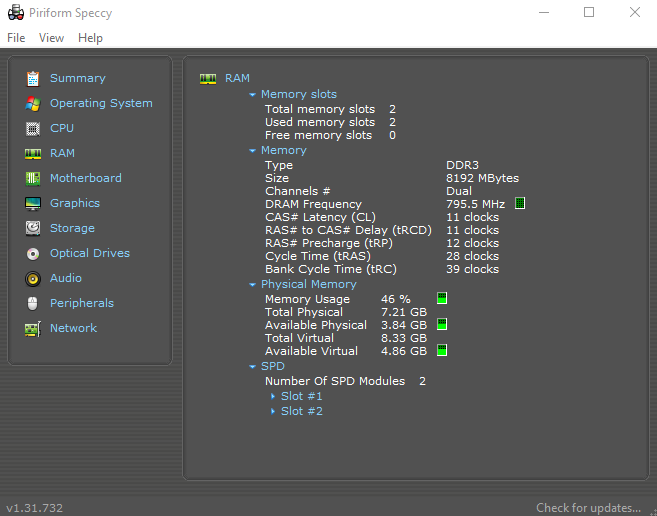657x516 pixels.
Task: Select the RAS# Precharge (tRP) row
Action: point(382,243)
